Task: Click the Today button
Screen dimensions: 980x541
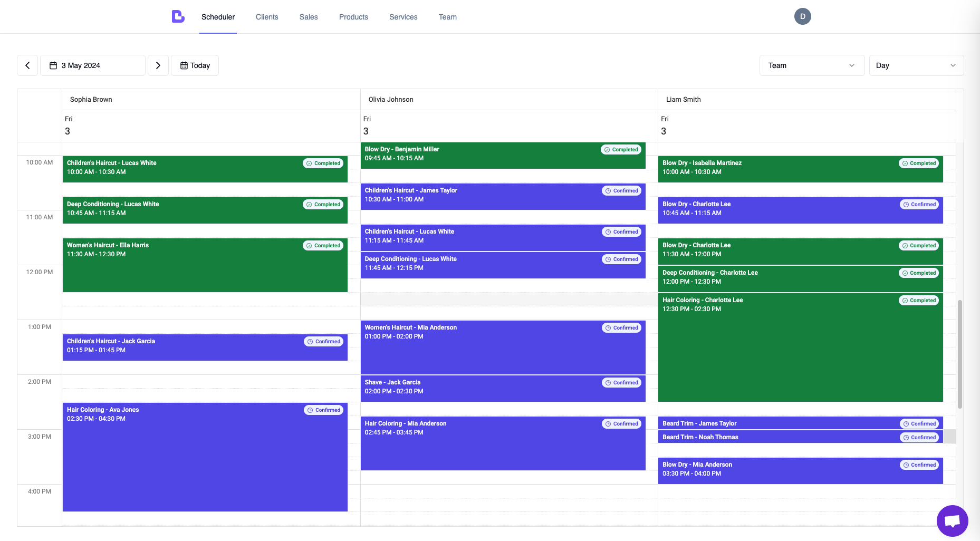Action: pyautogui.click(x=195, y=65)
